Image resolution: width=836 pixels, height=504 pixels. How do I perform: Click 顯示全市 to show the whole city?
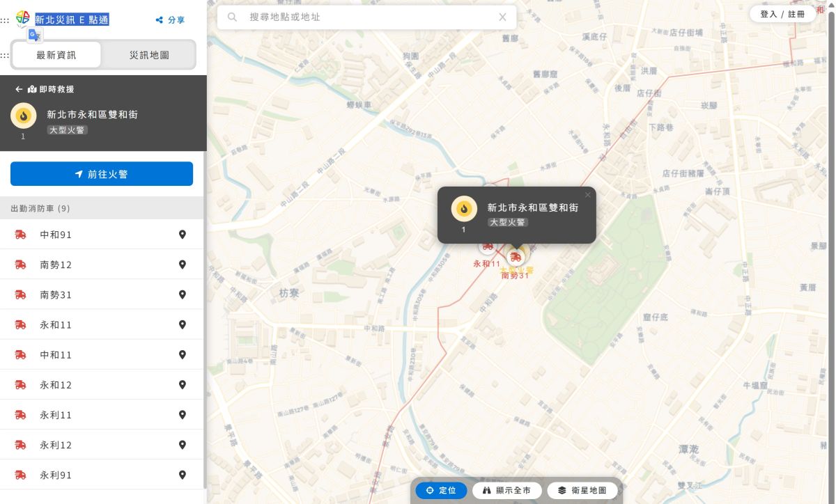pos(506,490)
